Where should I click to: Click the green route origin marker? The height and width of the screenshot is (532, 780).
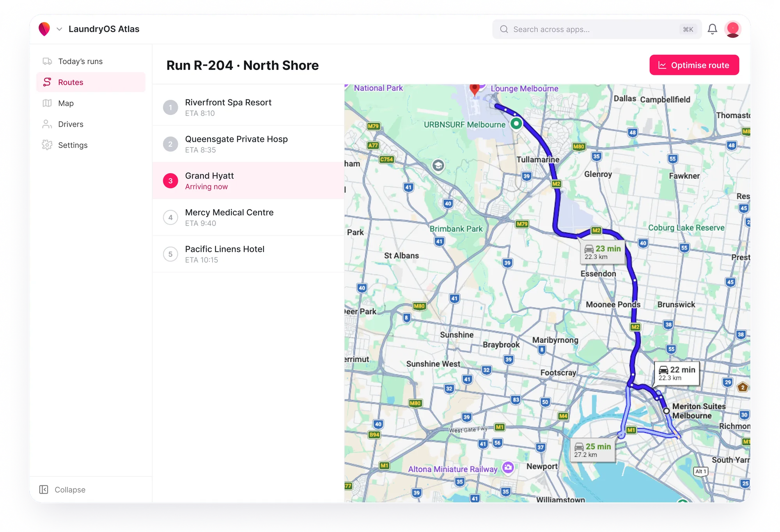tap(516, 124)
